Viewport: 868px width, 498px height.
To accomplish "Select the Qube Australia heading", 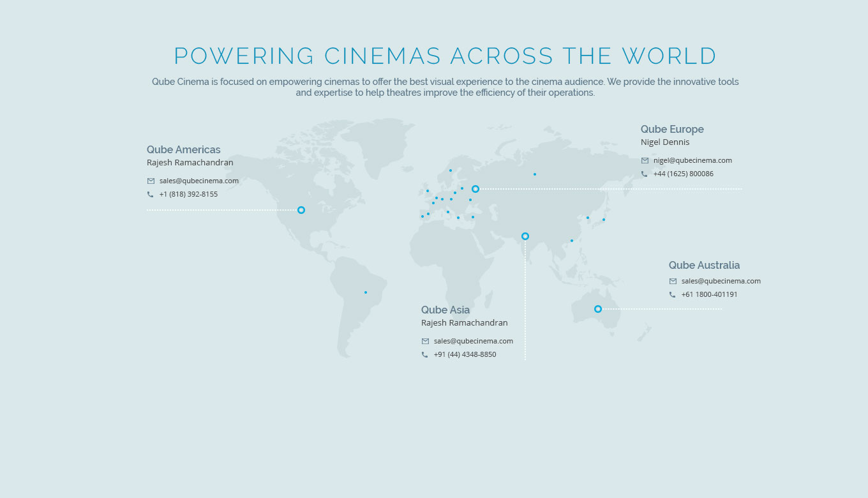I will [x=705, y=265].
